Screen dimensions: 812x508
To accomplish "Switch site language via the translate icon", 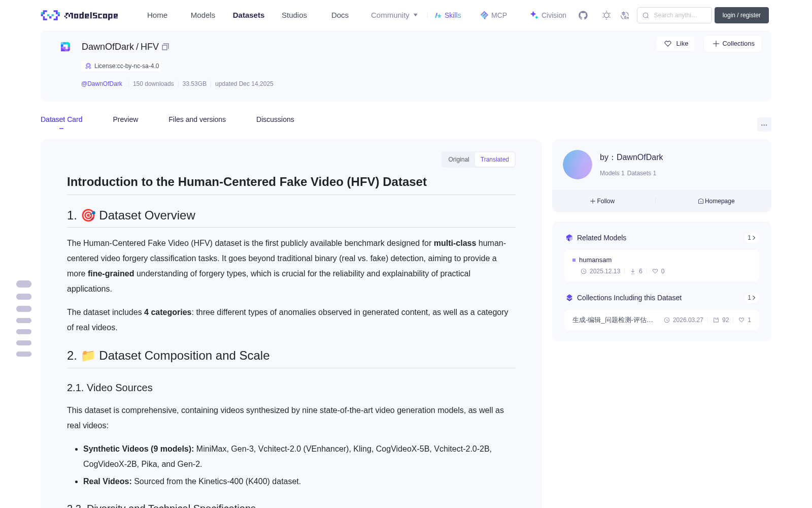I will [x=625, y=15].
